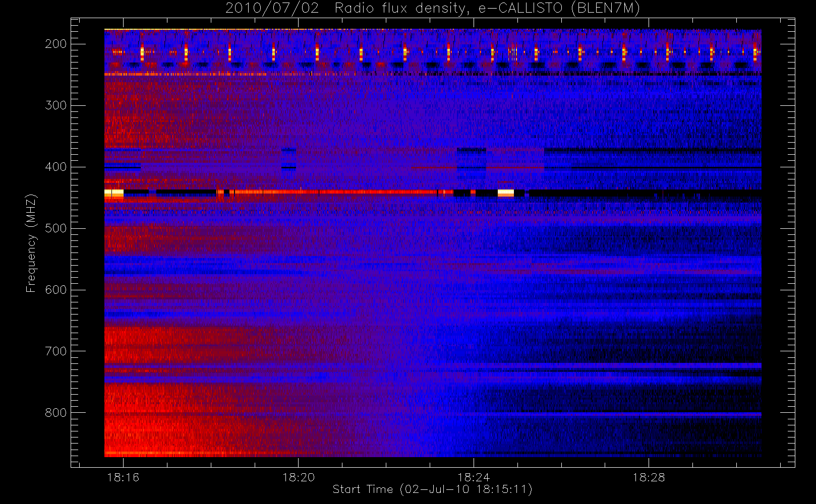Click the 700 frequency axis label
The width and height of the screenshot is (816, 504).
(56, 351)
